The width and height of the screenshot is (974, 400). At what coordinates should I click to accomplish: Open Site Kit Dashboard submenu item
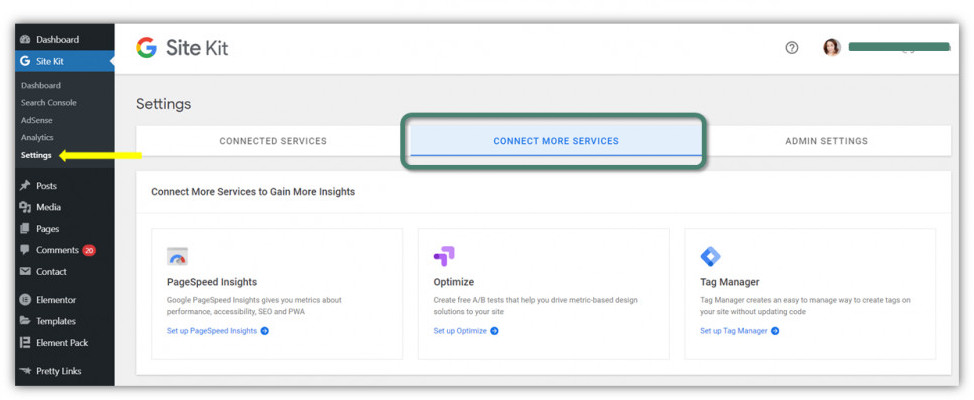pyautogui.click(x=41, y=86)
